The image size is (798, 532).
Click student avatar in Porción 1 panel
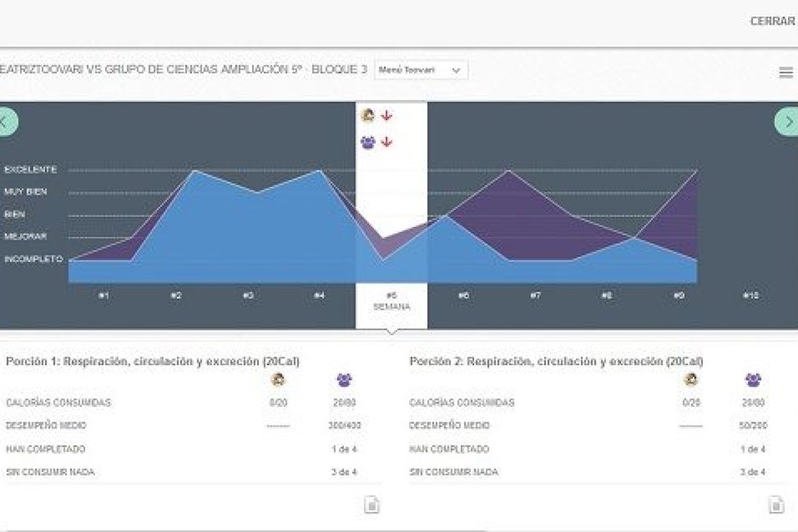coord(278,380)
